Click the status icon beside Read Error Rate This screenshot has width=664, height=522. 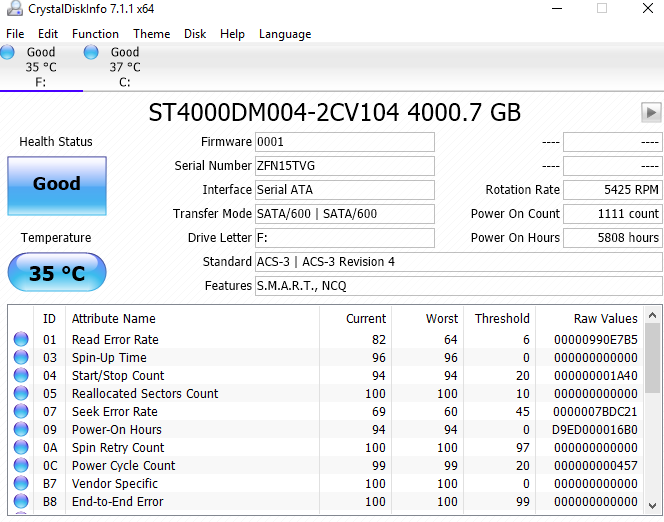click(x=21, y=340)
